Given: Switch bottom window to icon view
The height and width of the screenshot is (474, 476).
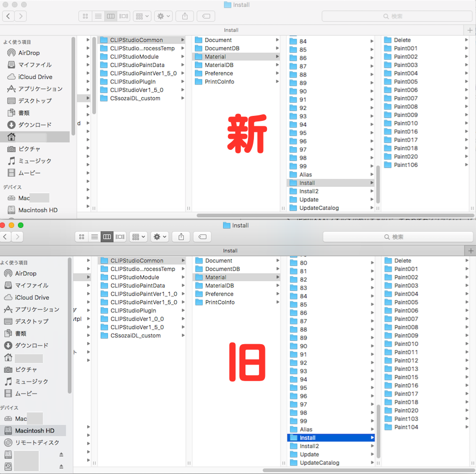Looking at the screenshot, I should tap(82, 237).
